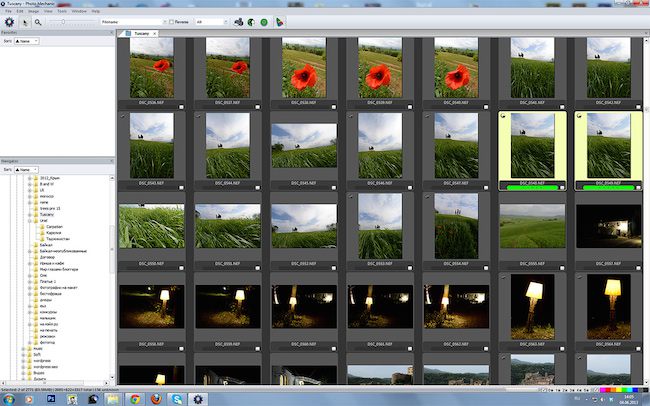Select the night building thumbnail DSC_0557.NEF
This screenshot has width=650, height=406.
(609, 226)
